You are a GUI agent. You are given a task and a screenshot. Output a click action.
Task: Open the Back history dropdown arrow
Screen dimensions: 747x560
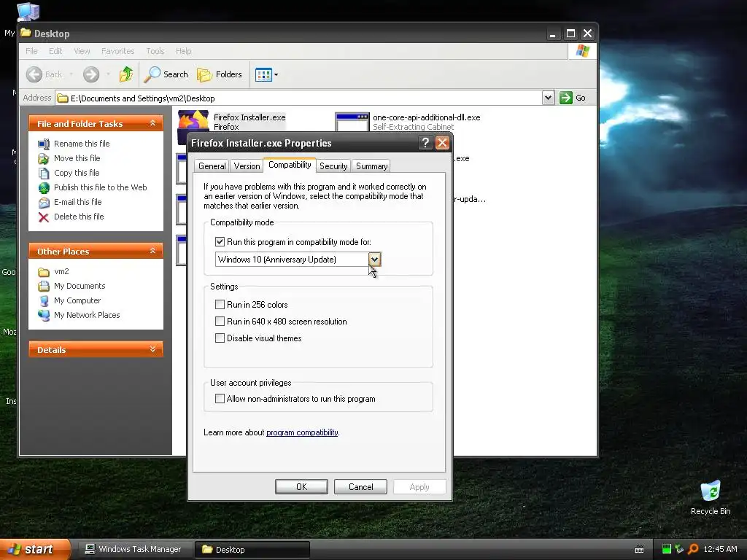71,74
